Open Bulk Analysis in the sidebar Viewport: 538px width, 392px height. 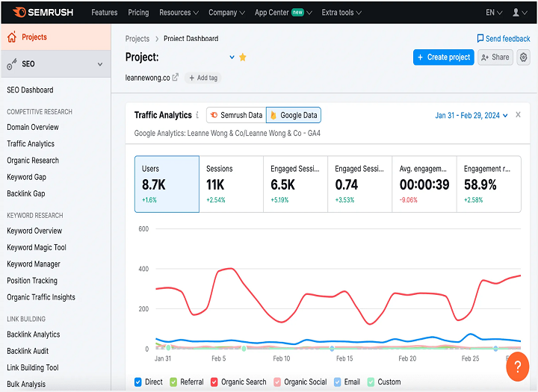26,384
